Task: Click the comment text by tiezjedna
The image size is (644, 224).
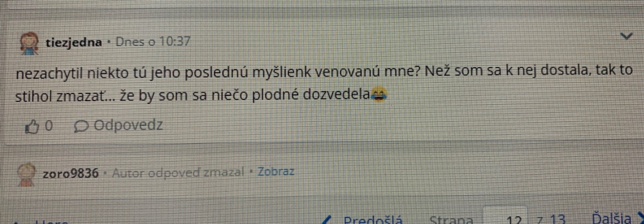Action: [324, 83]
